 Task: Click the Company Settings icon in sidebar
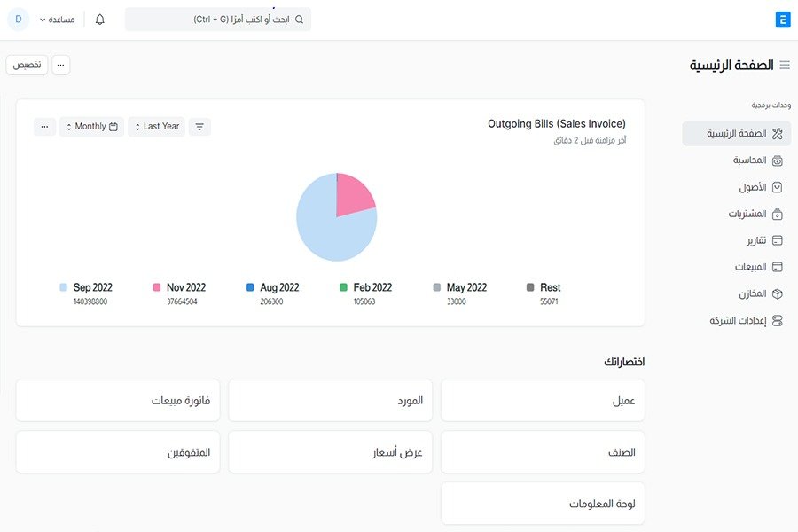click(x=778, y=320)
